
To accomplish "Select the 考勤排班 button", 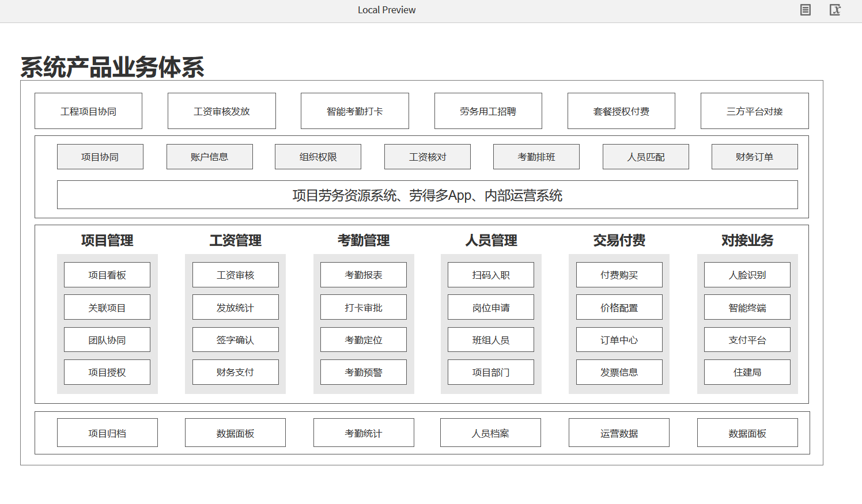I will pos(536,157).
